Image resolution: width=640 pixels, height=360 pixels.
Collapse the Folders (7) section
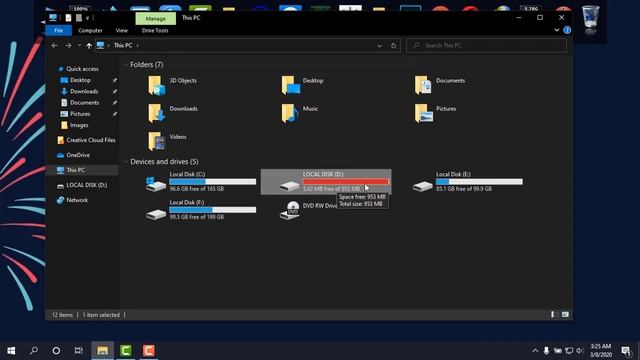[126, 65]
